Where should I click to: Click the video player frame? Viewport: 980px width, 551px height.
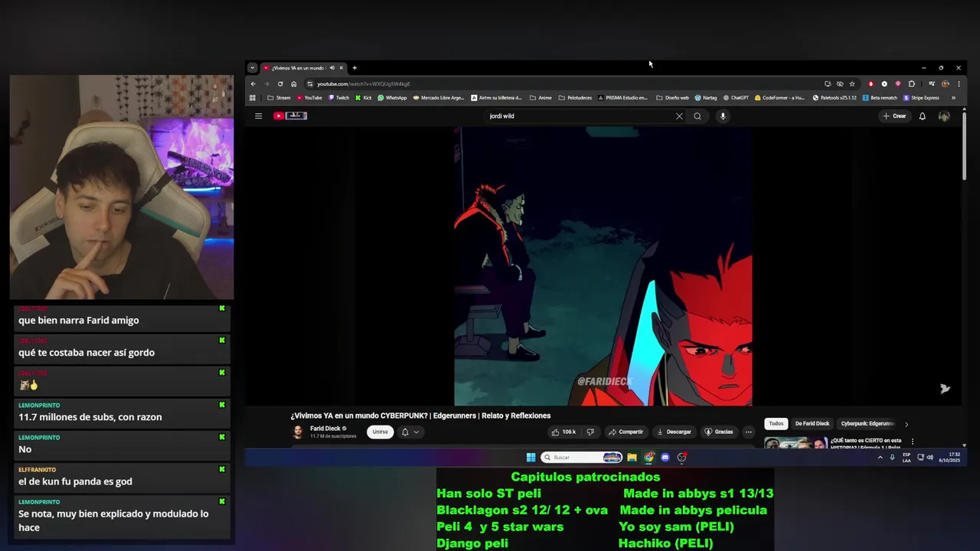pos(603,266)
